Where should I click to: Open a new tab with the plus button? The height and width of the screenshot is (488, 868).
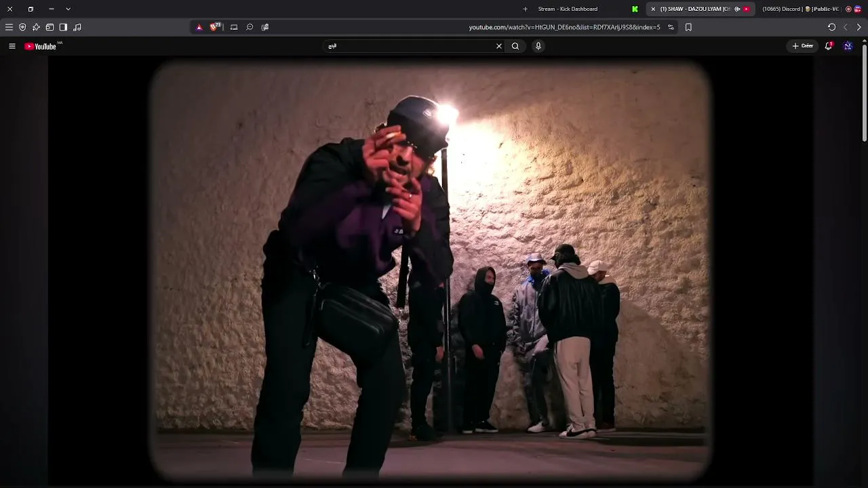coord(525,9)
